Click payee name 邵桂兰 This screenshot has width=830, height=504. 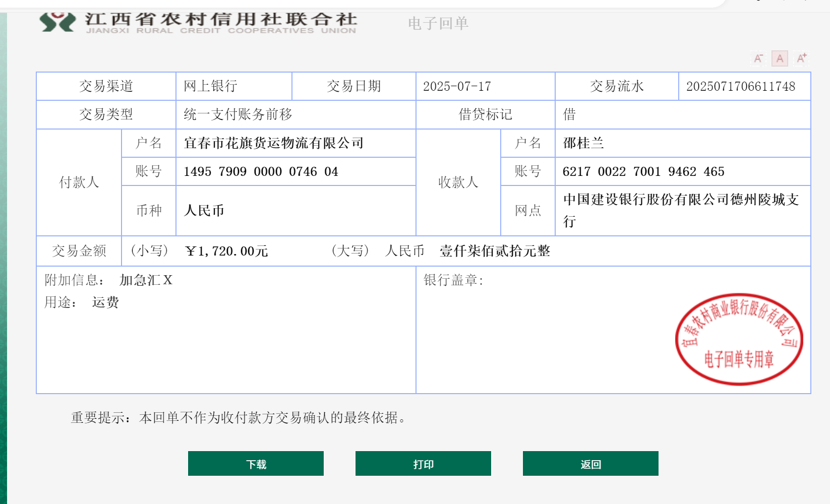coord(583,143)
